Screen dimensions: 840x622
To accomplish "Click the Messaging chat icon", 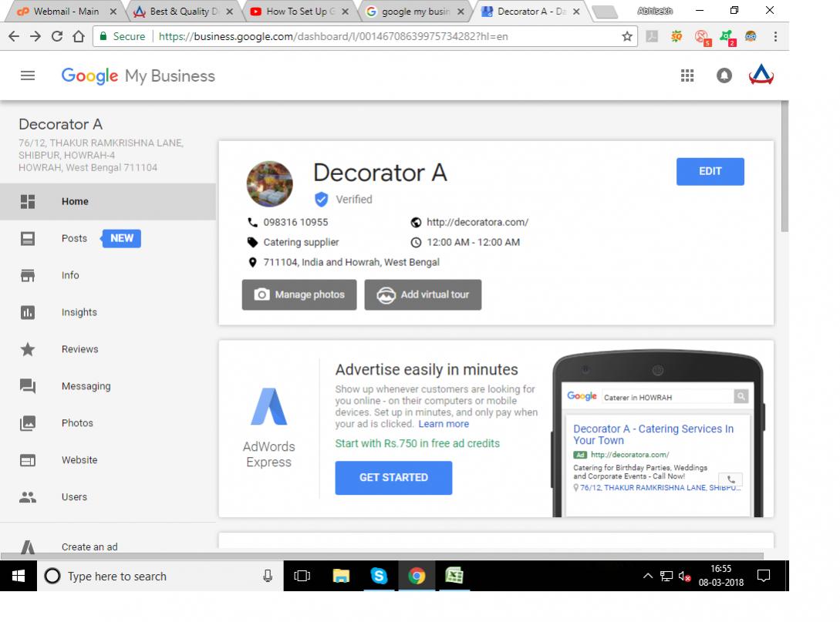I will (28, 386).
